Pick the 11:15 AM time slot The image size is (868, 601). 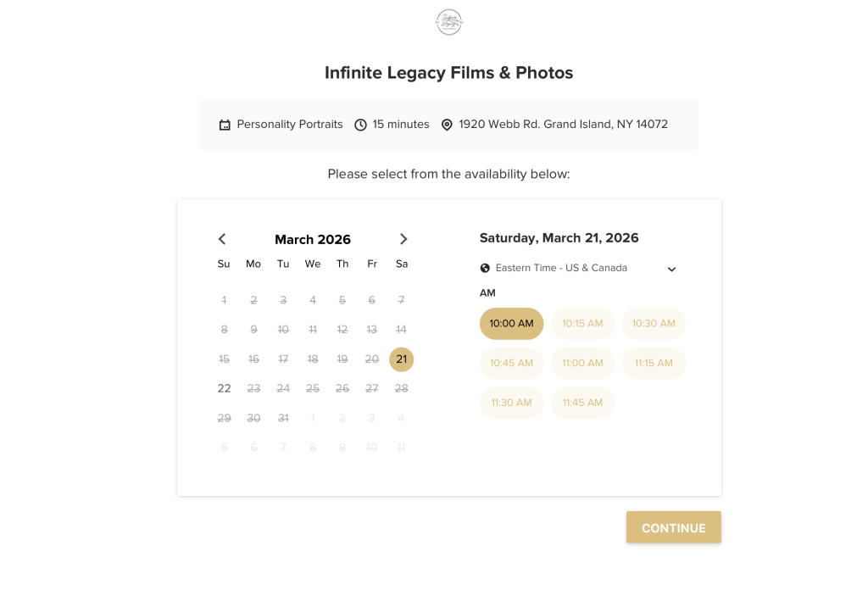[x=654, y=363]
